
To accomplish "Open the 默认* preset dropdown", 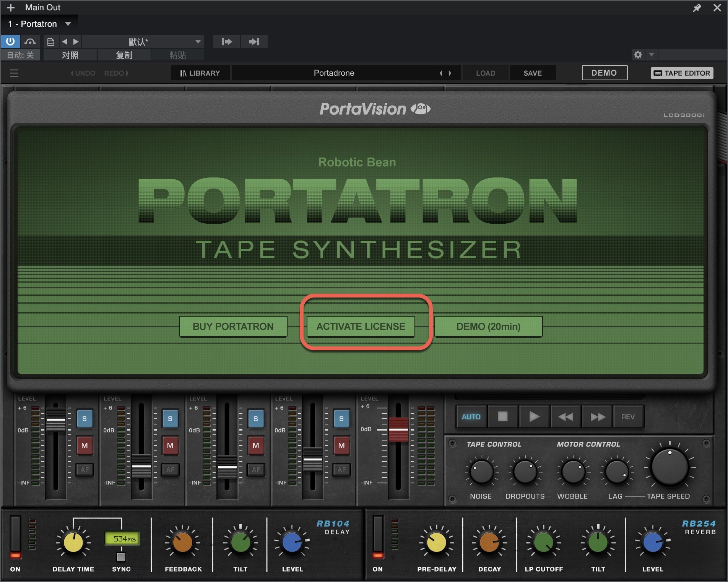I will click(143, 42).
